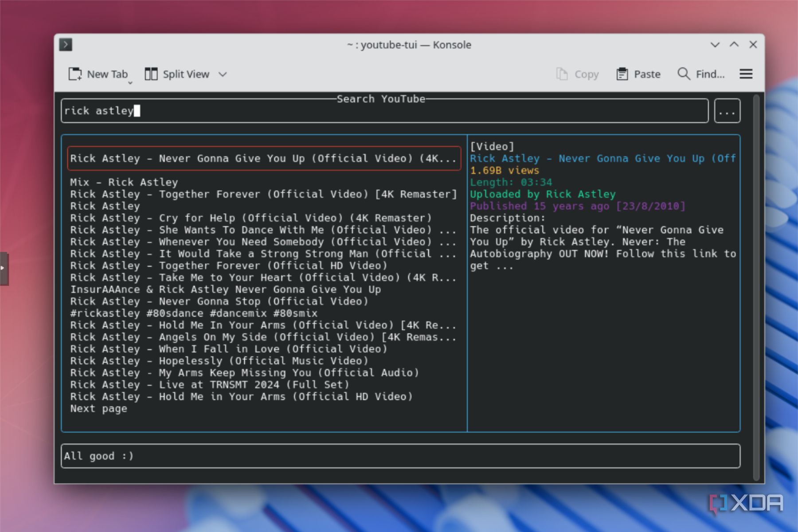This screenshot has height=532, width=798.
Task: Click the Split View icon
Action: tap(151, 74)
